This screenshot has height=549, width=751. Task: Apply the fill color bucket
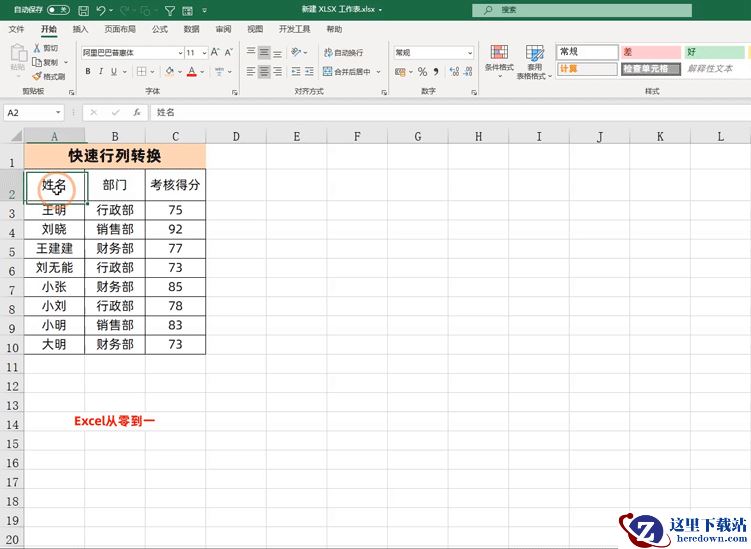click(170, 71)
